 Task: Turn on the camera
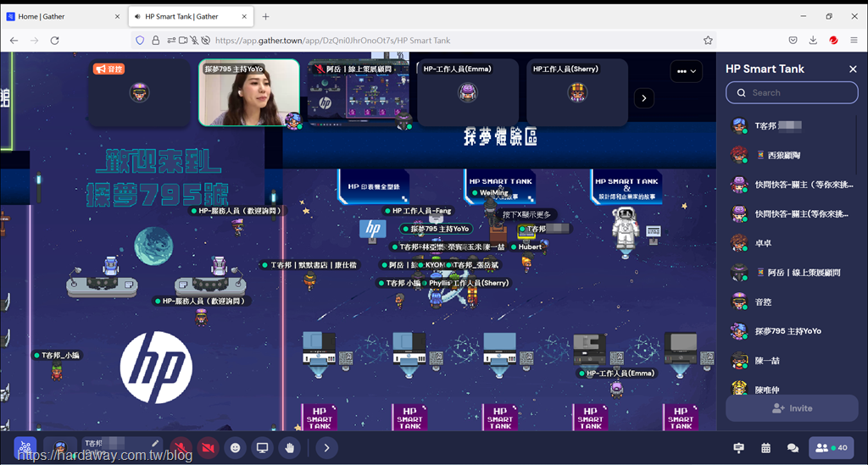pyautogui.click(x=209, y=448)
